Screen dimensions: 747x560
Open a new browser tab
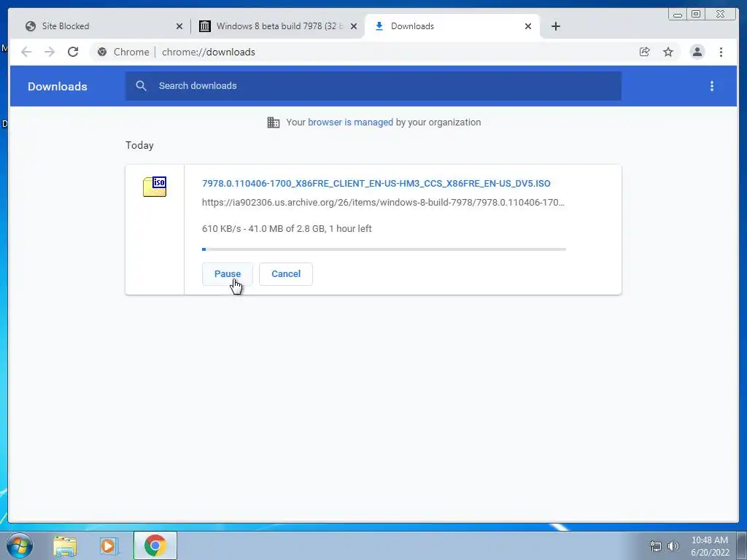click(x=555, y=26)
